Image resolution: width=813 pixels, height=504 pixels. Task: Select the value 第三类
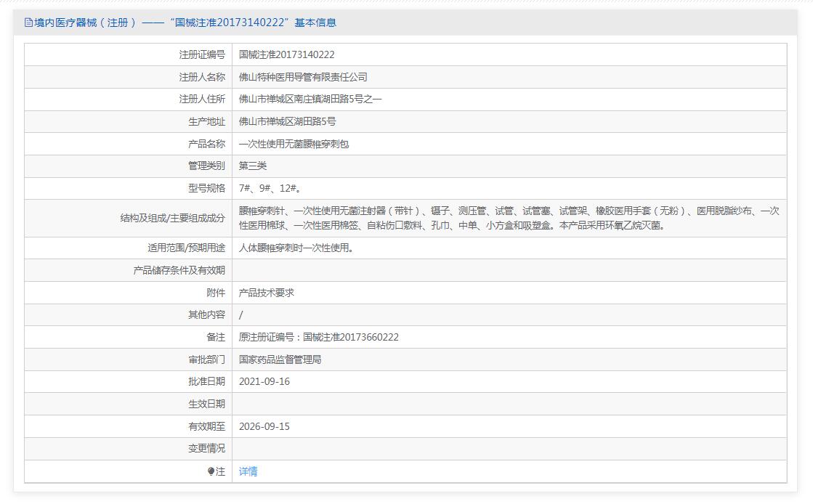point(253,166)
